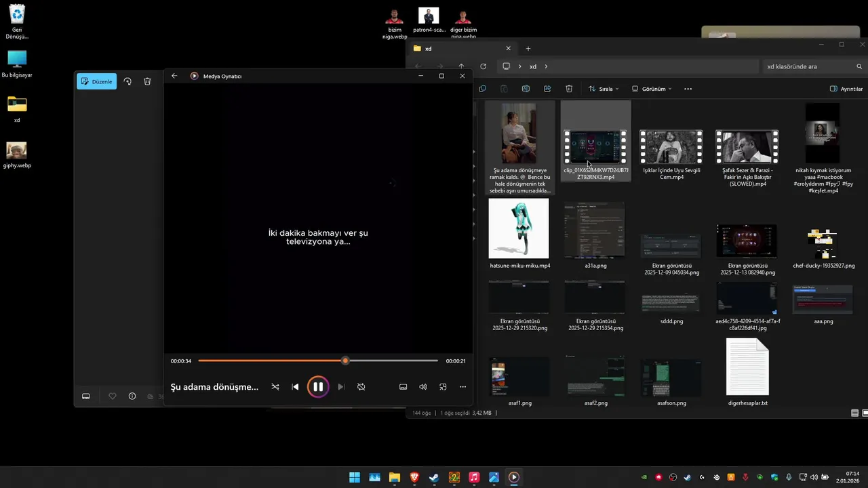868x488 pixels.
Task: Open the Sırala sort dropdown
Action: pyautogui.click(x=604, y=89)
